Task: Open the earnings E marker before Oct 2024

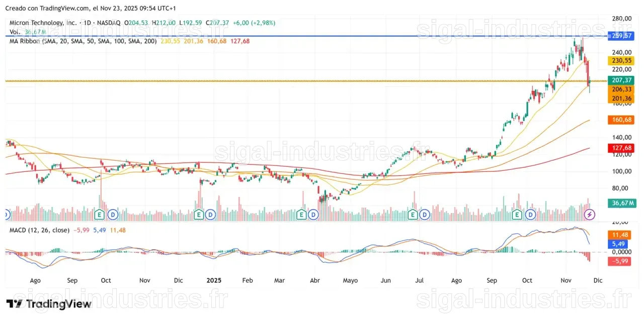Action: click(x=100, y=215)
